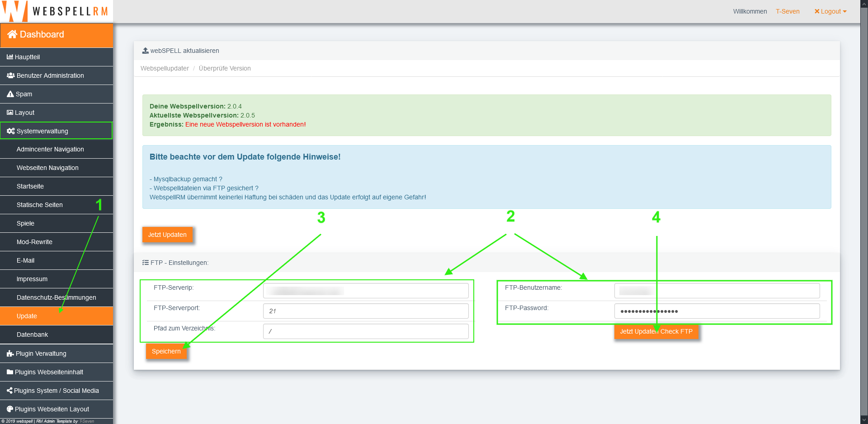
Task: Open Impressum submenu item
Action: (57, 279)
